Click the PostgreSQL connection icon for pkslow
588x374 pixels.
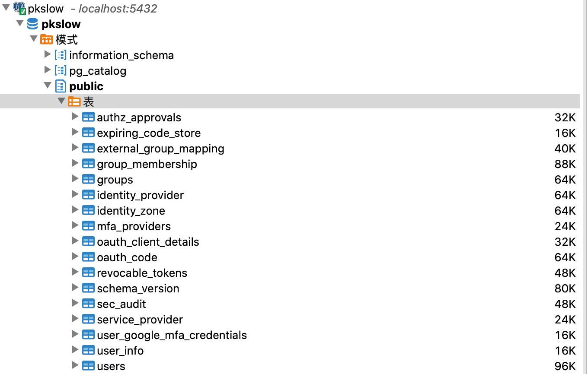pos(19,8)
